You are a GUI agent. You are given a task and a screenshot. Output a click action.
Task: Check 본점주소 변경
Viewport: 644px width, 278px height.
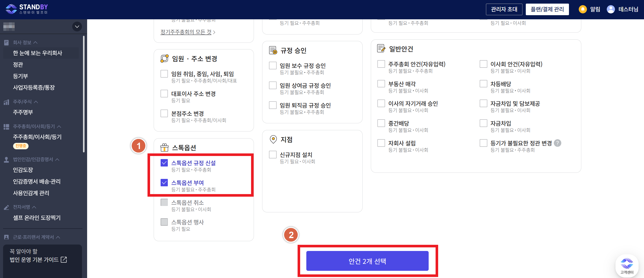[x=164, y=113]
